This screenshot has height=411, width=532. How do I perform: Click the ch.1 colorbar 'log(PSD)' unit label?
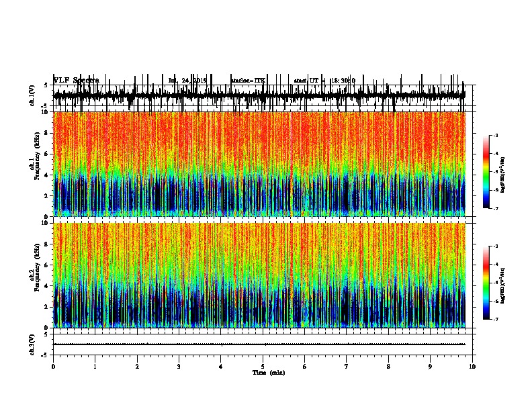(x=502, y=175)
